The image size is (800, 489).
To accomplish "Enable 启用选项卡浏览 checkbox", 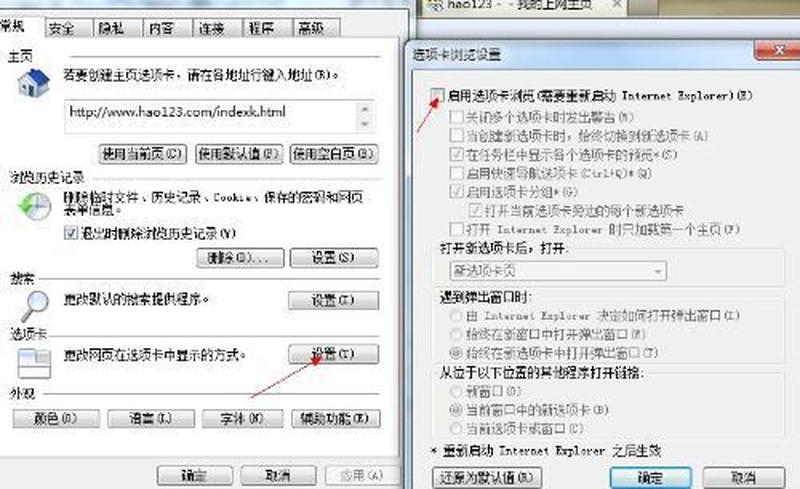I will pos(437,95).
